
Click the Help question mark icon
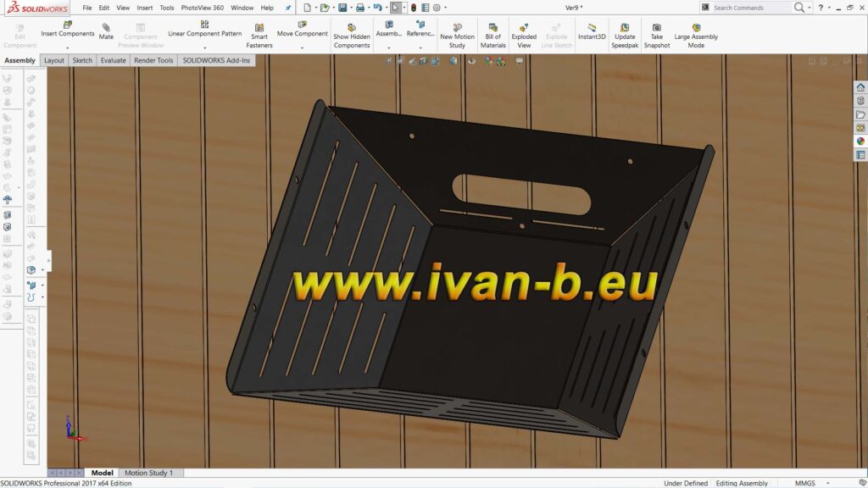[821, 8]
